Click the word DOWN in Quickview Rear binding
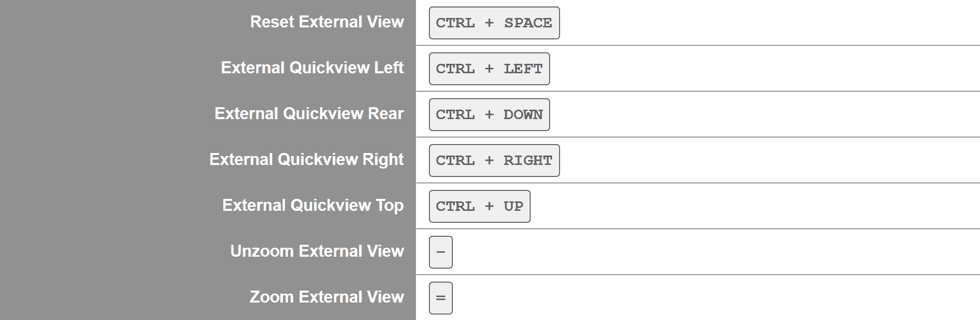Viewport: 980px width, 320px height. [523, 115]
